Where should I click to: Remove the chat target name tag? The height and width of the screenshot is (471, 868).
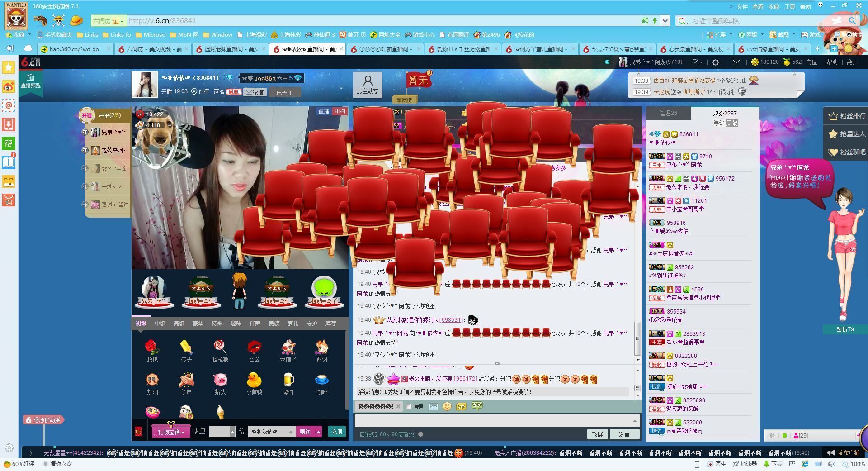(x=398, y=406)
